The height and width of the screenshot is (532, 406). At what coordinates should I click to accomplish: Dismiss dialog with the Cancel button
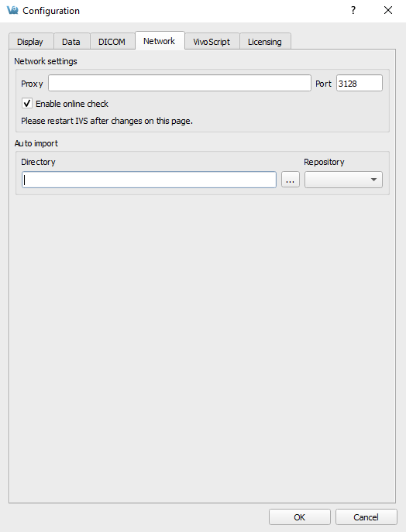366,517
